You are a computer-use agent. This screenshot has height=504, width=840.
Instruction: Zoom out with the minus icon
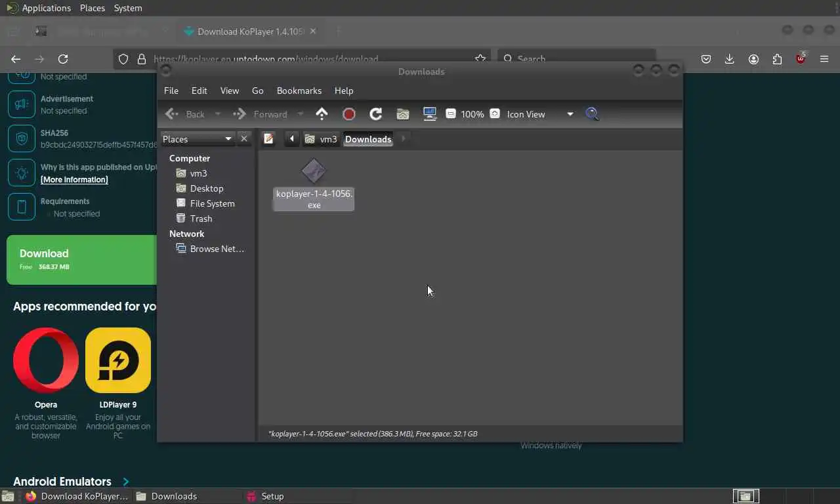pyautogui.click(x=451, y=114)
